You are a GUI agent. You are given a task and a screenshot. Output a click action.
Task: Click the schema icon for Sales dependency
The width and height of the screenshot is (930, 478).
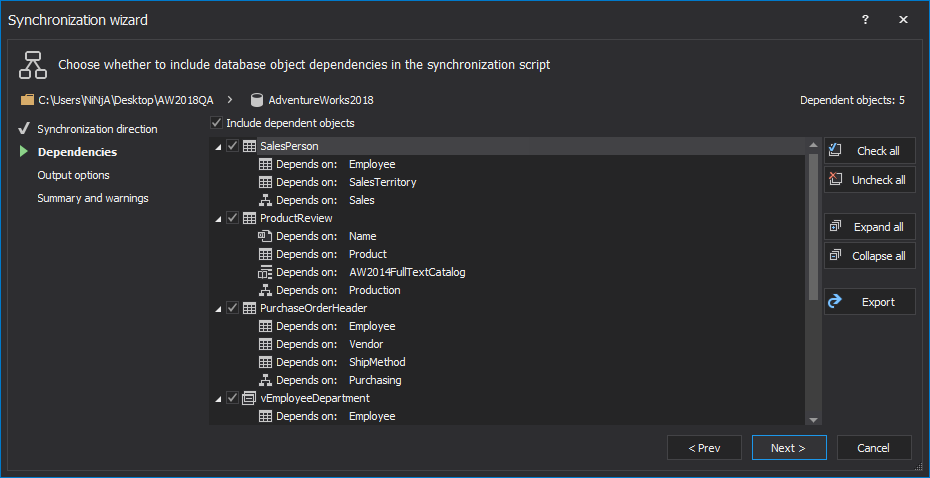coord(266,200)
